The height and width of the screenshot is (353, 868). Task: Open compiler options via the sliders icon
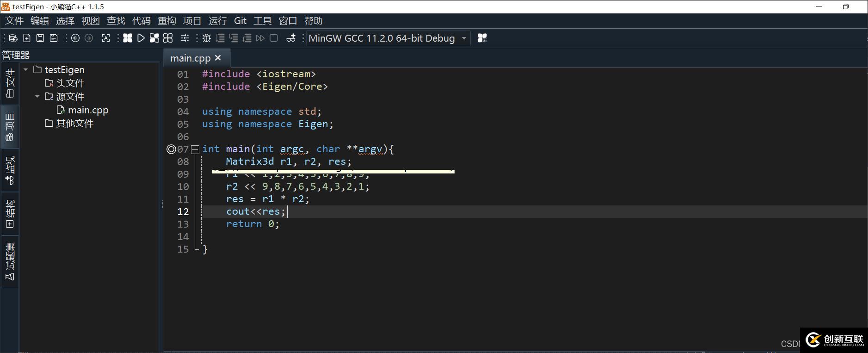tap(185, 38)
